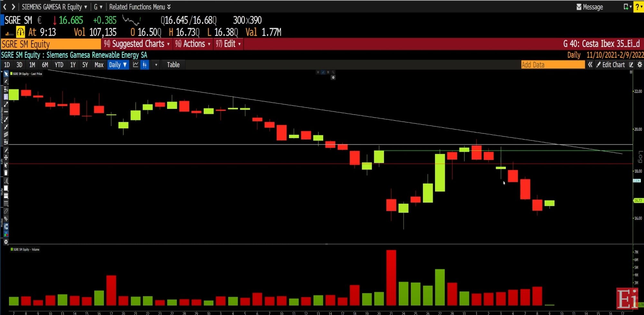Expand the Related Functions Menu
Screen dimensions: 644x315
tap(140, 7)
